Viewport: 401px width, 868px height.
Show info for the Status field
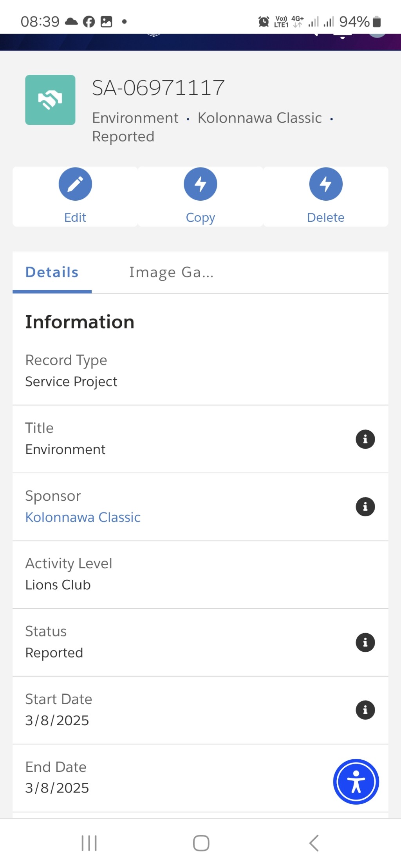coord(365,642)
